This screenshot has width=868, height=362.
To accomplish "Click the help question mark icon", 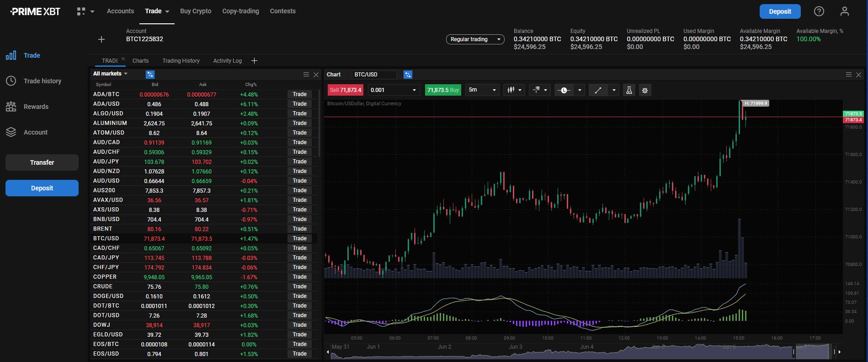I will click(819, 11).
